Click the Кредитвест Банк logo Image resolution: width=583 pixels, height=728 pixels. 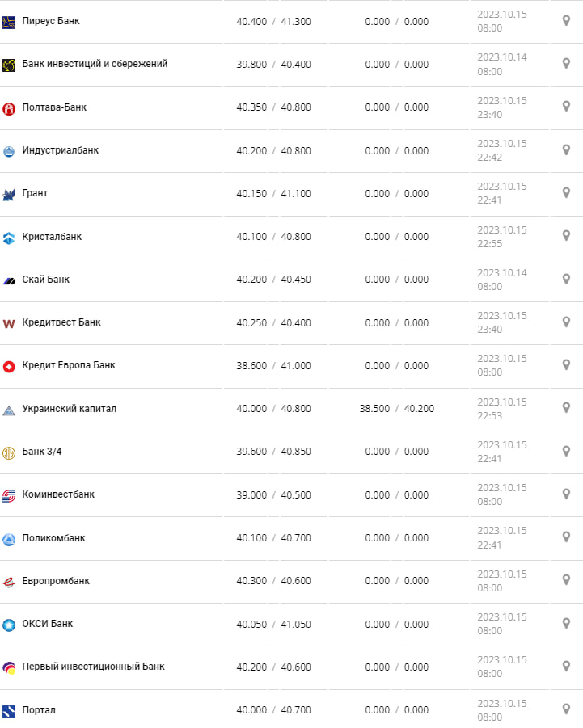point(9,323)
